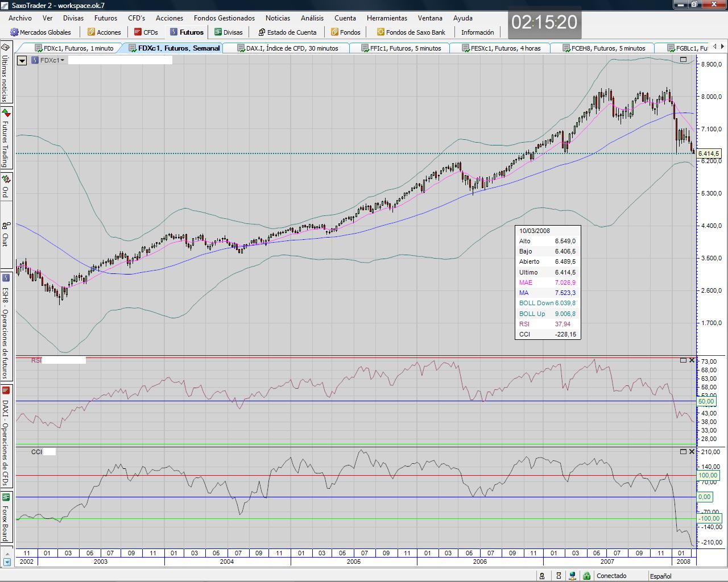Click the Español language status label
The image size is (728, 582).
[660, 576]
